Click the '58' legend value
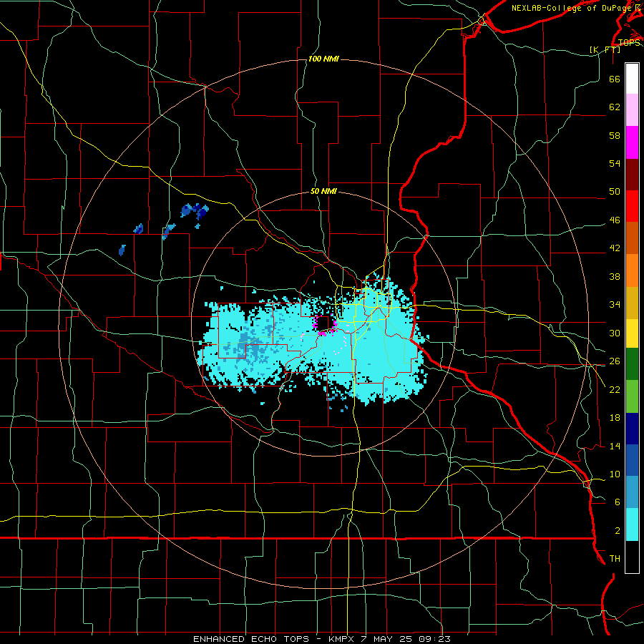Screen dimensions: 644x644 tap(615, 135)
